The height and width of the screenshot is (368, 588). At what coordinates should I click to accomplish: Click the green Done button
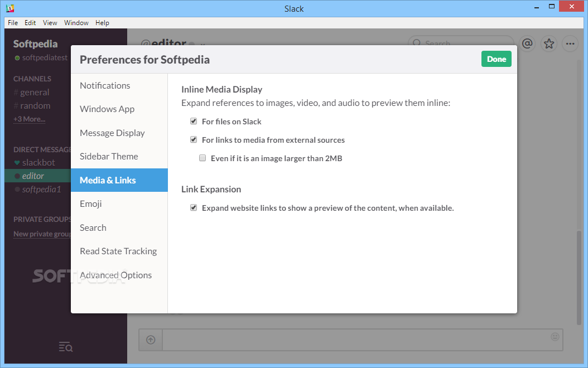(496, 59)
